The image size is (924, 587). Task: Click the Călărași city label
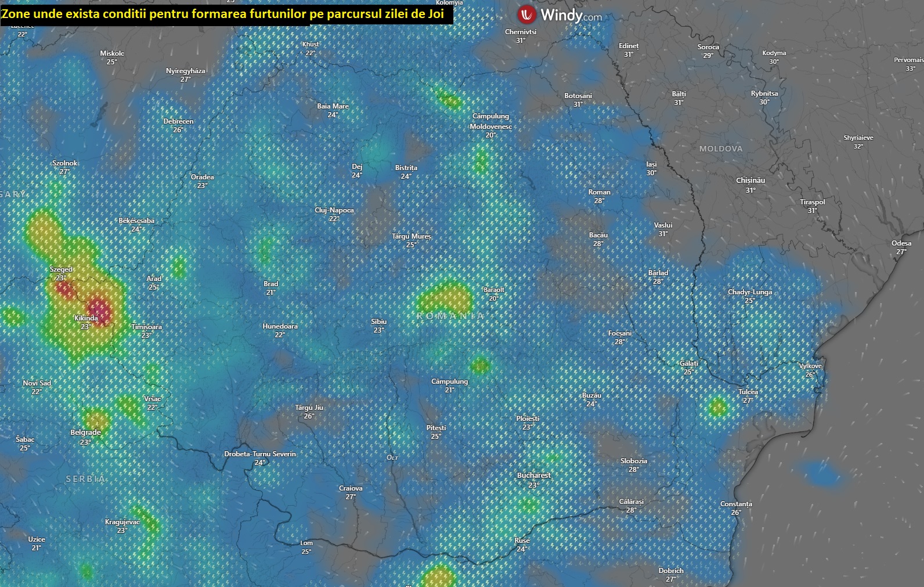(631, 502)
